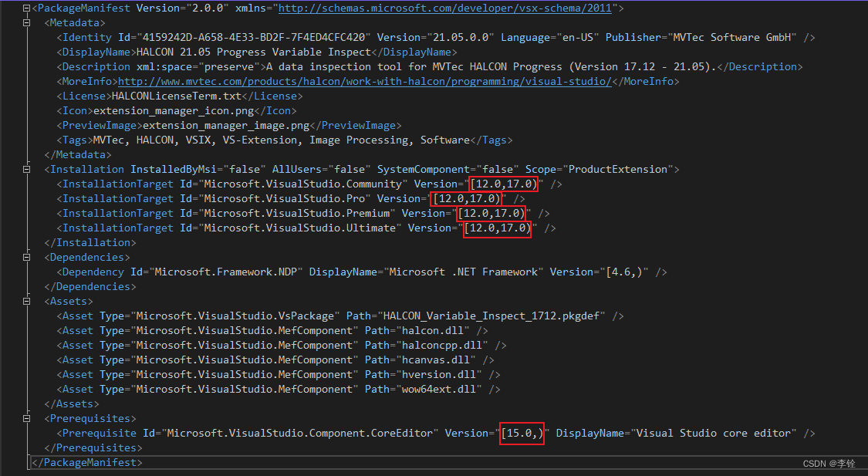Click "Microsoft.VisualStudio.VsPackage" asset type
Viewport: 868px width, 476px height.
click(x=235, y=316)
